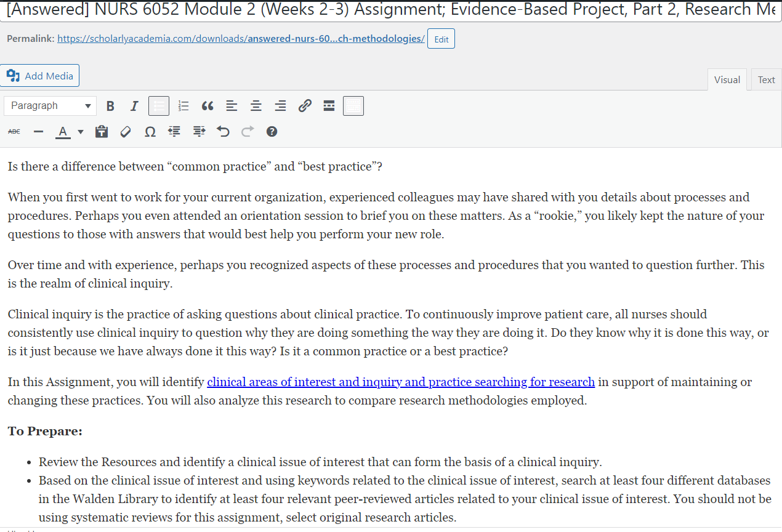This screenshot has width=782, height=532.
Task: Insert or edit link
Action: tap(305, 106)
